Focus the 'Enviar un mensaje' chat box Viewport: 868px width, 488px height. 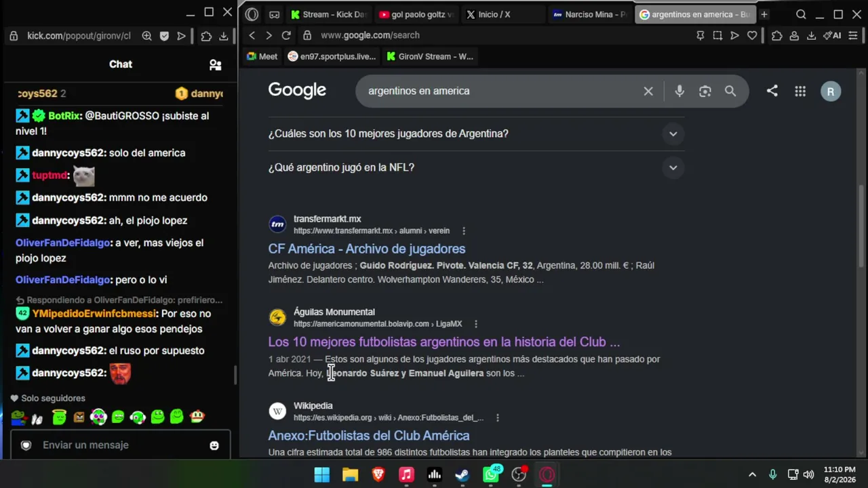click(x=120, y=445)
